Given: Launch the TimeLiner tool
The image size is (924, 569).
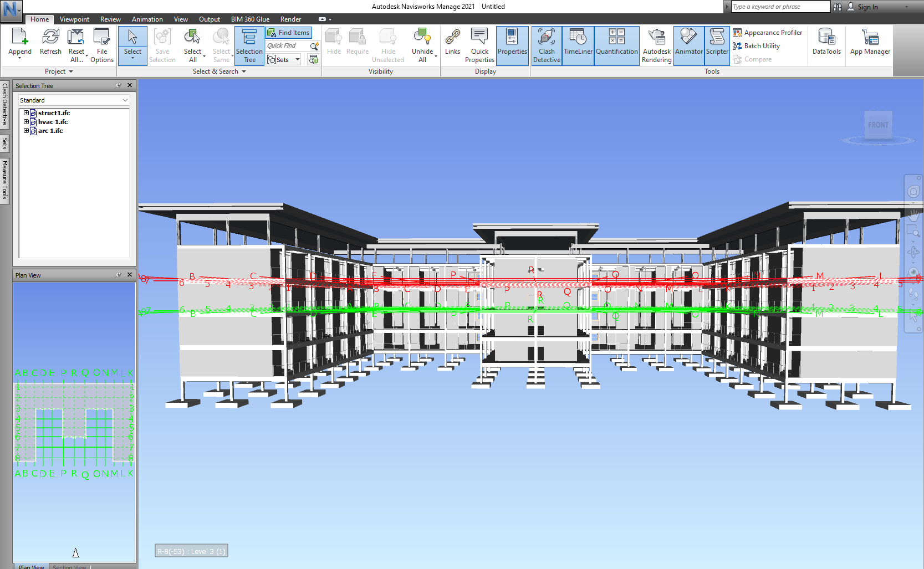Looking at the screenshot, I should 578,45.
